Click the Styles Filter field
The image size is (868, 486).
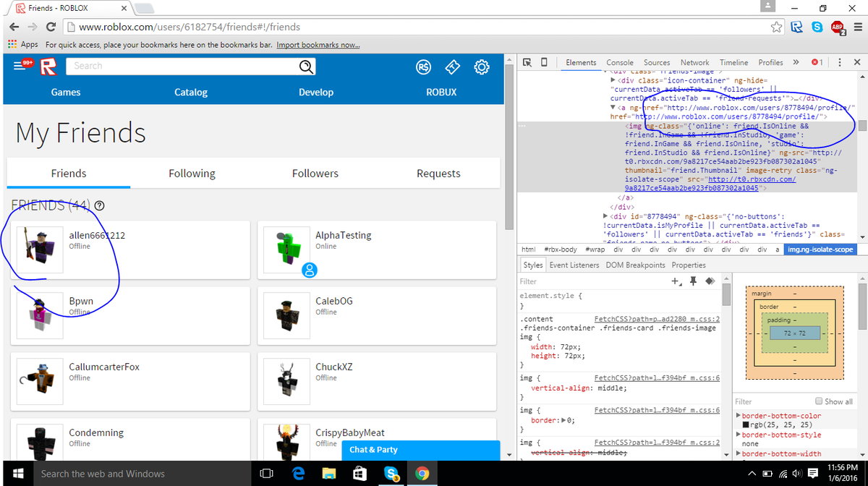pos(593,281)
